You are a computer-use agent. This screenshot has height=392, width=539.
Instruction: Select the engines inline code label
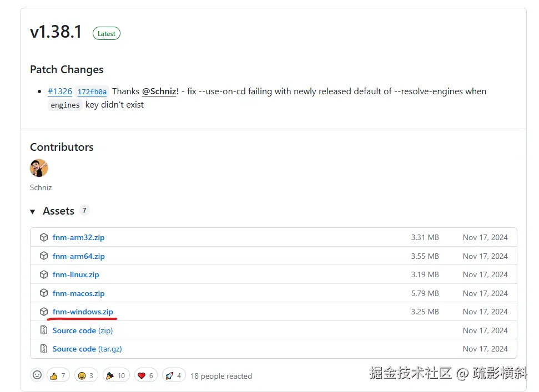pos(65,105)
